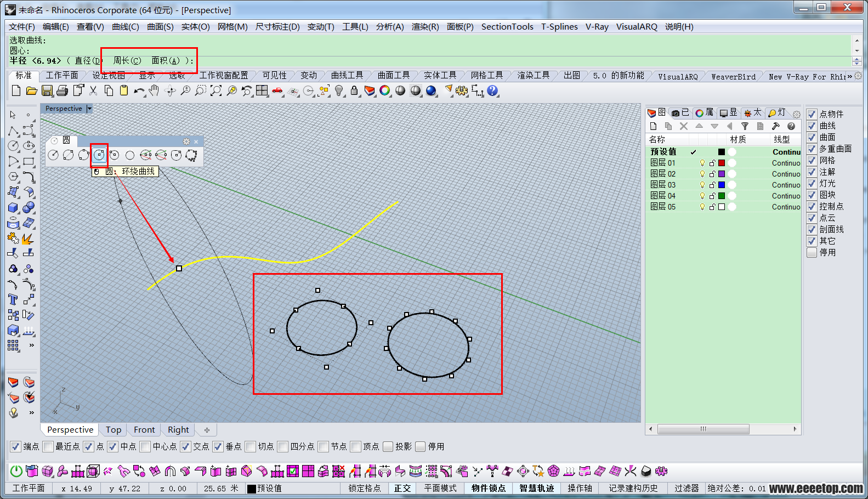
Task: Toggle 物件锁点 in the status bar
Action: point(489,488)
